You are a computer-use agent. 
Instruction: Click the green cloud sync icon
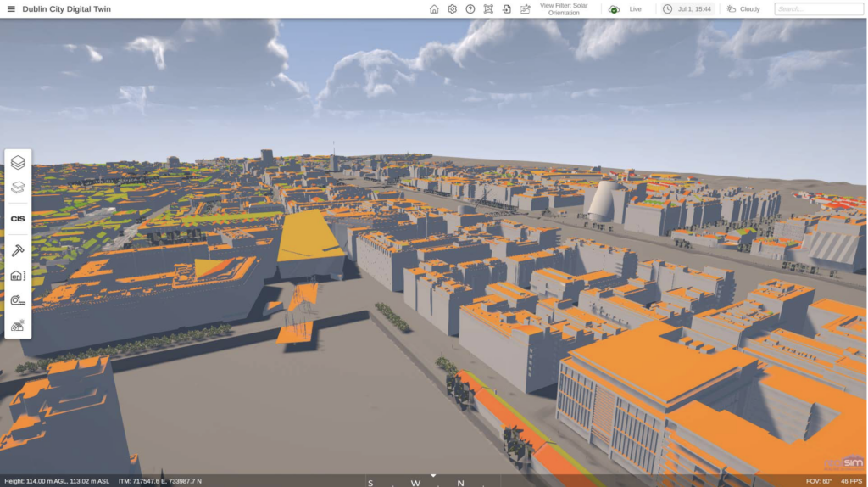(614, 9)
